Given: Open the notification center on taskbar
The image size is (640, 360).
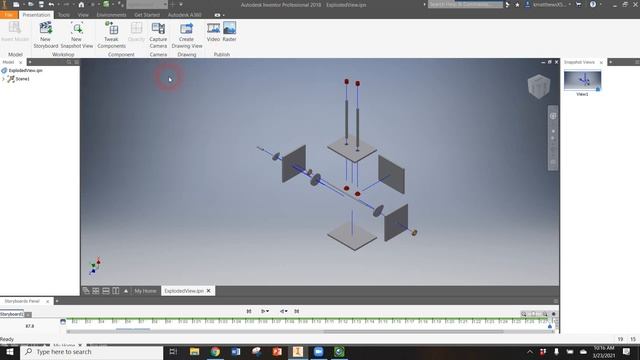Looking at the screenshot, I should (627, 351).
